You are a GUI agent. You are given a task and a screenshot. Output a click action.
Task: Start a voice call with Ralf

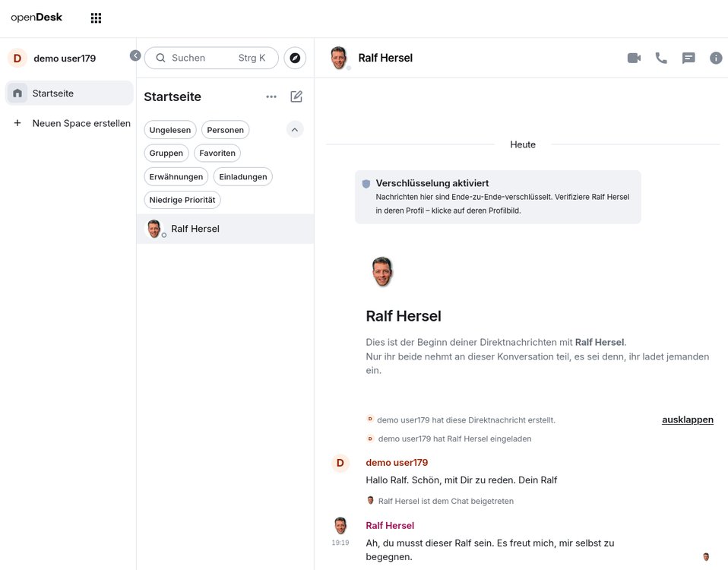tap(661, 58)
